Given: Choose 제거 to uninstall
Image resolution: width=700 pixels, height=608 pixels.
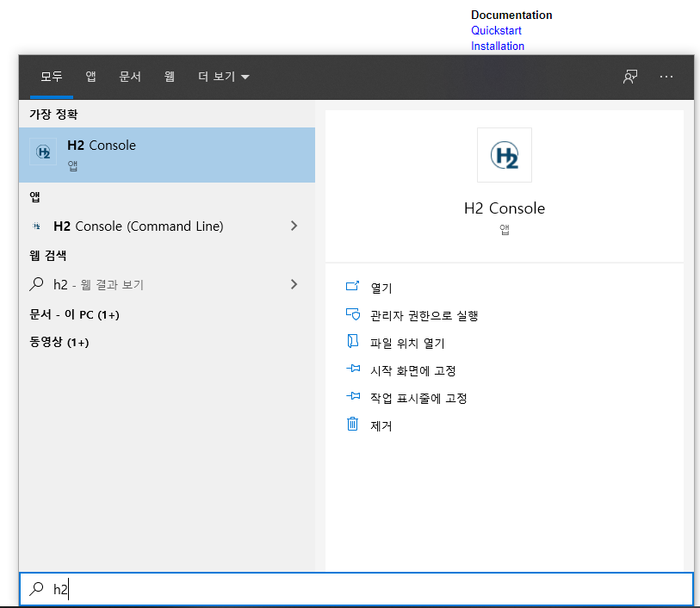Looking at the screenshot, I should point(381,426).
